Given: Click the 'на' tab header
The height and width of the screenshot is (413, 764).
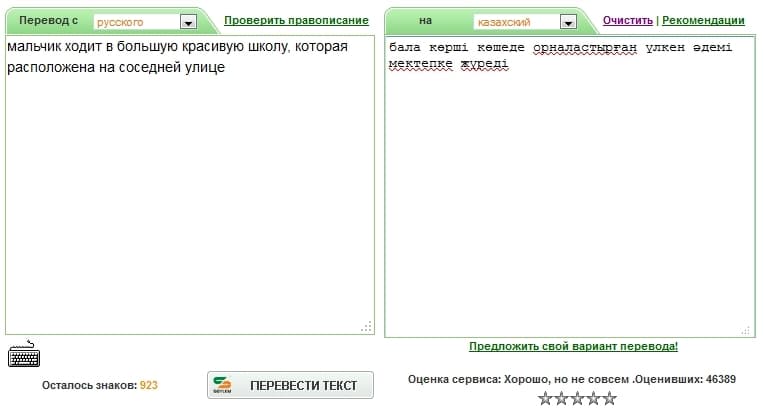Looking at the screenshot, I should pyautogui.click(x=425, y=20).
